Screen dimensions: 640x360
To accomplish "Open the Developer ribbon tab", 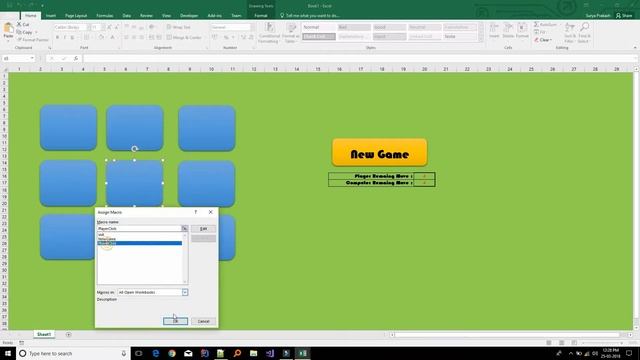I will (x=189, y=16).
